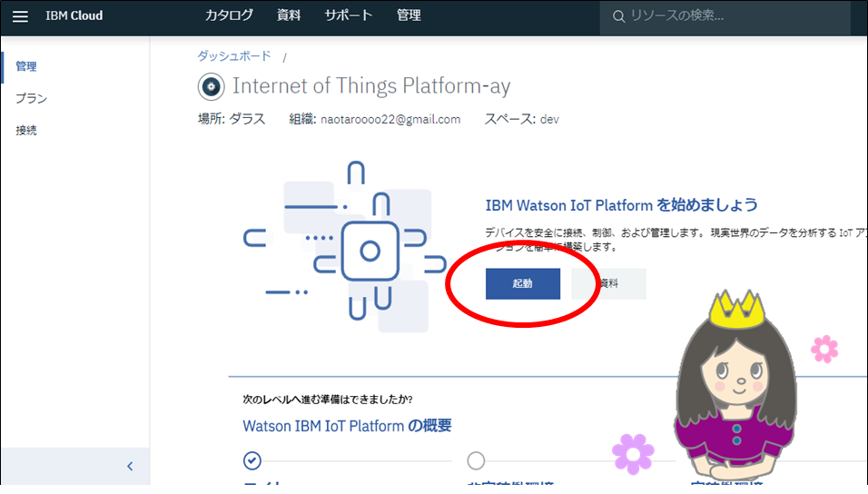Click the gray 資料 docs button
The image size is (868, 494).
[609, 283]
